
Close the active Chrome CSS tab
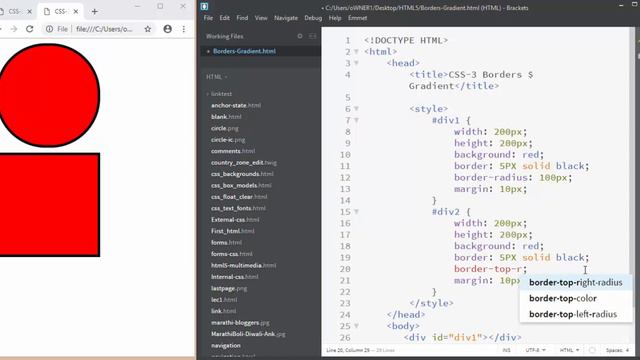76,11
